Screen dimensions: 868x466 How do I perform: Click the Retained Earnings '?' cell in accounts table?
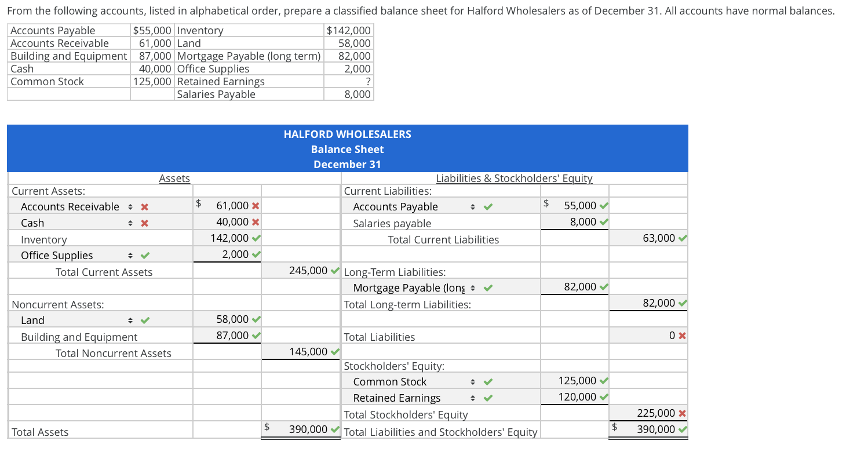tap(349, 82)
